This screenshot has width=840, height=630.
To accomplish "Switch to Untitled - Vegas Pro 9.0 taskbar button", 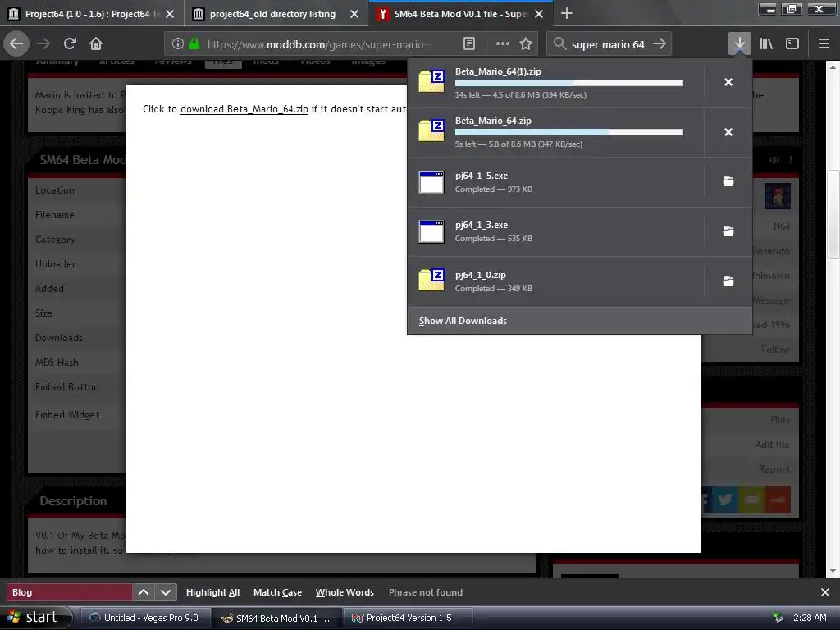I will [x=145, y=619].
